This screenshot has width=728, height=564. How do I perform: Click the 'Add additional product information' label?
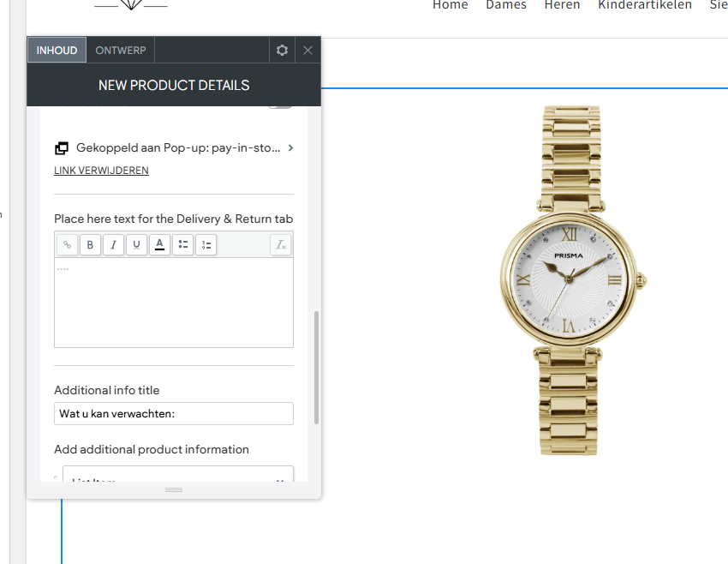pyautogui.click(x=152, y=449)
